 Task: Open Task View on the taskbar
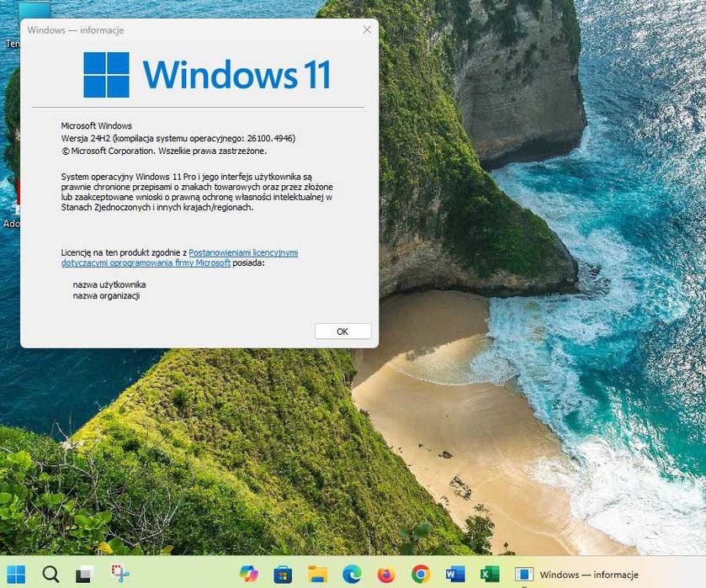click(85, 575)
